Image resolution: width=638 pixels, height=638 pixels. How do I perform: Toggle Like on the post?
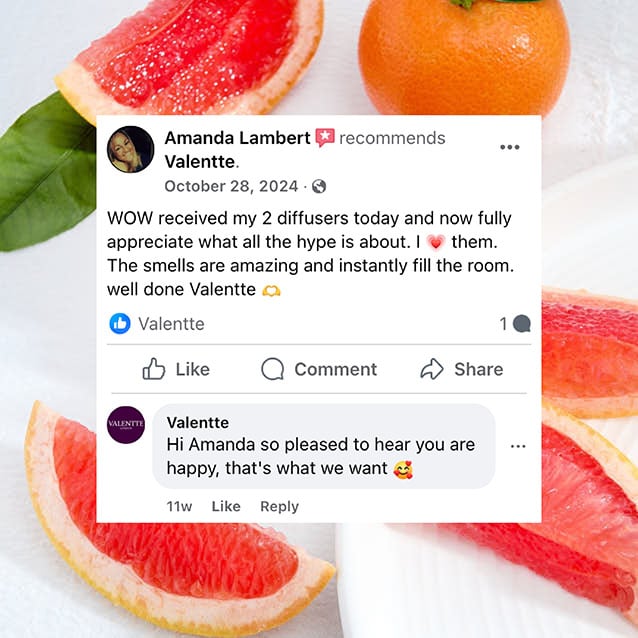click(176, 369)
